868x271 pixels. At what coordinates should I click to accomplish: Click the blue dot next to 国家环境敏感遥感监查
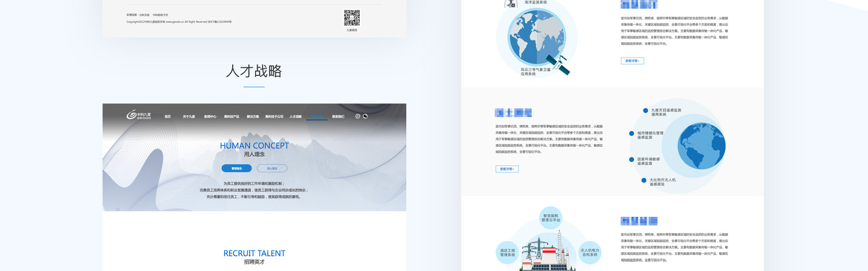[x=631, y=160]
